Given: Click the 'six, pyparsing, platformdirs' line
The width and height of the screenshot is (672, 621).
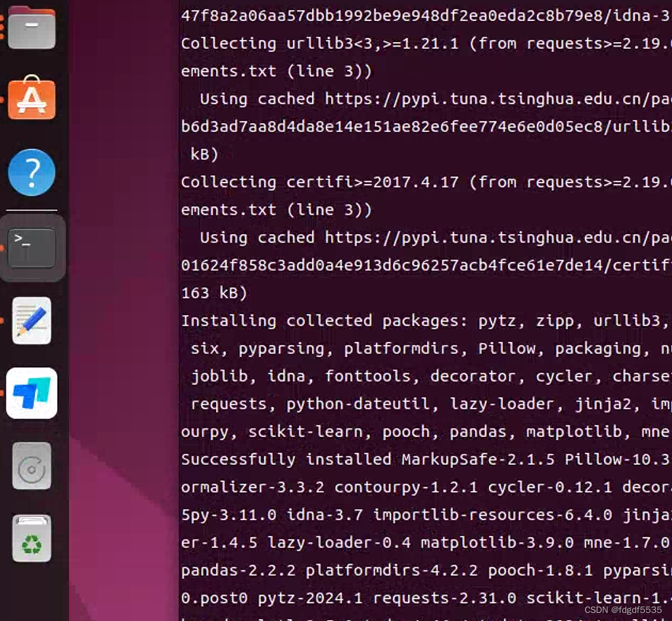Looking at the screenshot, I should coord(431,349).
